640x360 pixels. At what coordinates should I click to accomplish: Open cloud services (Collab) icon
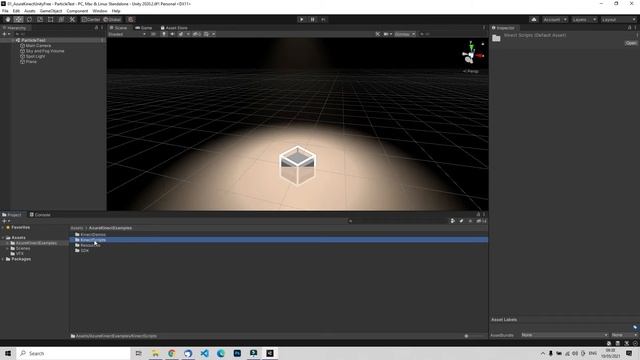[x=533, y=20]
